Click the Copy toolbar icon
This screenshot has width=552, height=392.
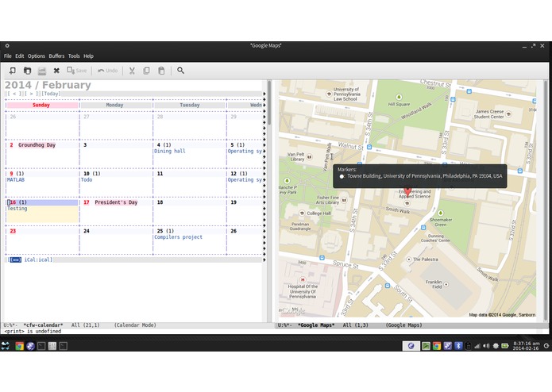point(146,71)
